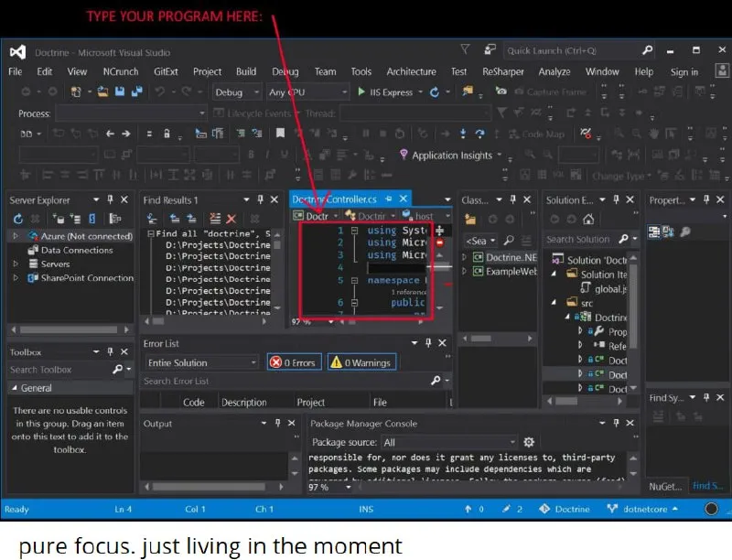
Task: Toggle auto-hide pin on Output panel
Action: point(278,423)
